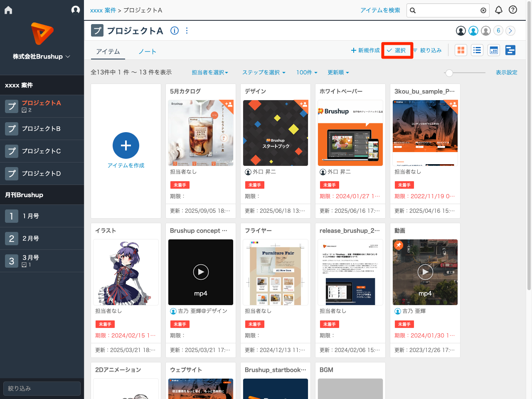This screenshot has height=399, width=532.
Task: Switch to thumbnail grid view
Action: [x=461, y=50]
